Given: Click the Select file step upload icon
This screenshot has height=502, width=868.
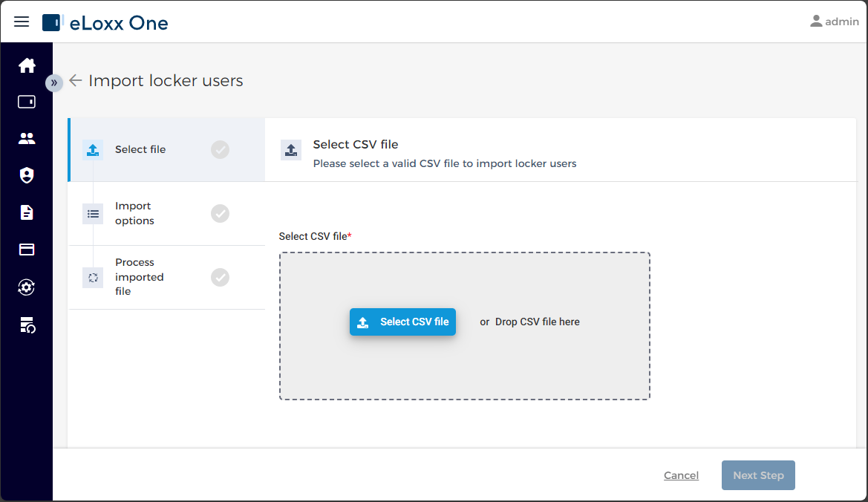Looking at the screenshot, I should click(x=93, y=149).
